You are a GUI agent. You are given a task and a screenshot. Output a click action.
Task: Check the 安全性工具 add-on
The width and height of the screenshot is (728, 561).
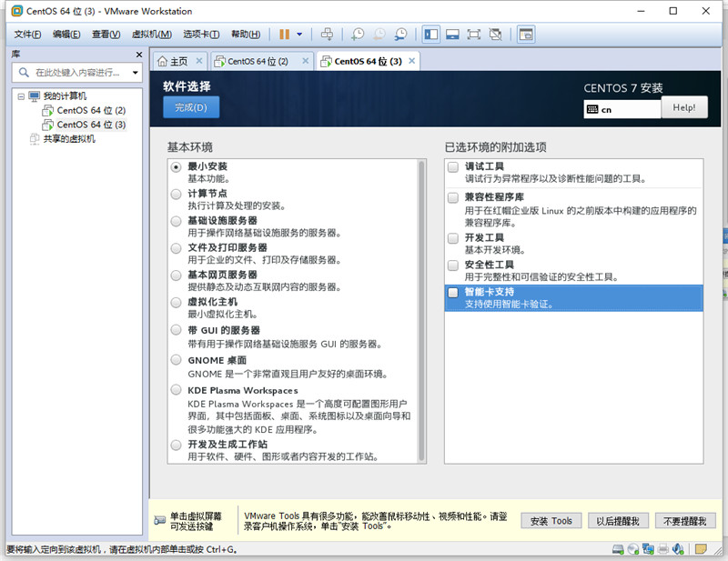pos(453,265)
